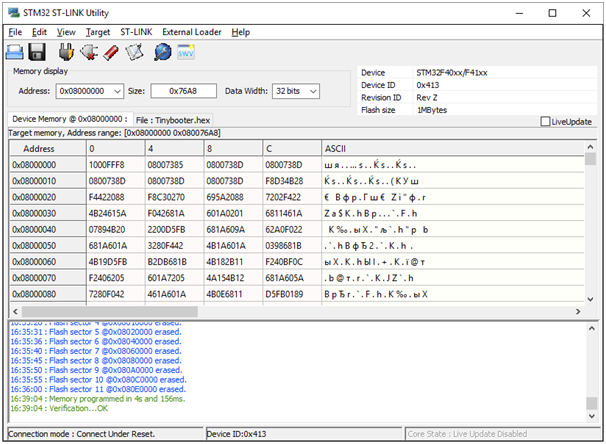Click the log panel scroll up arrow
Screen dimensions: 606x444
591,328
